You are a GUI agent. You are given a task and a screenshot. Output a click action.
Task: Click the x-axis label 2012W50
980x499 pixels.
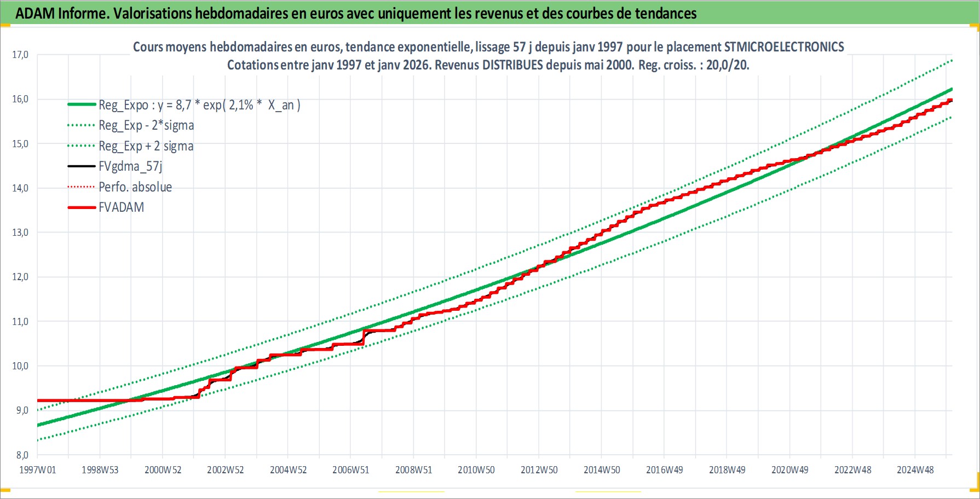pyautogui.click(x=539, y=470)
